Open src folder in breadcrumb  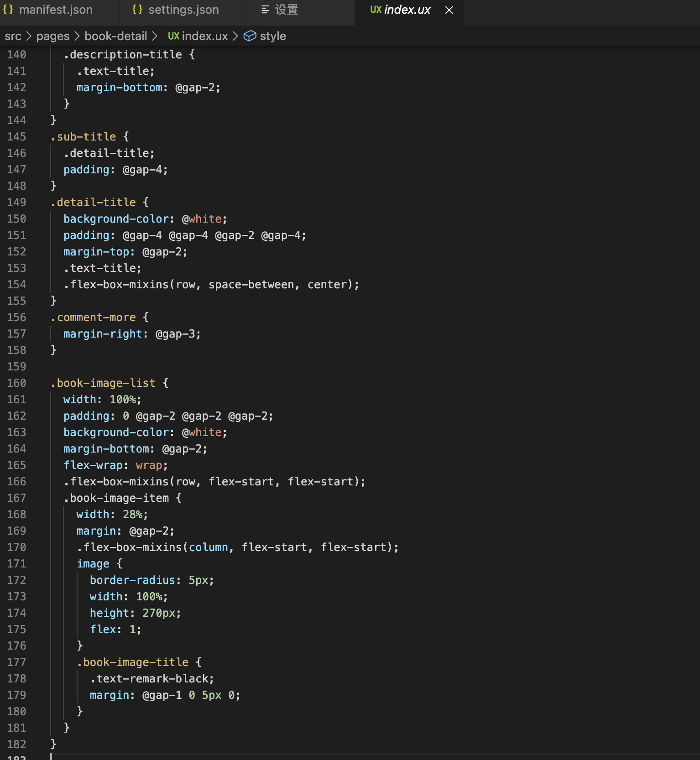(x=13, y=36)
